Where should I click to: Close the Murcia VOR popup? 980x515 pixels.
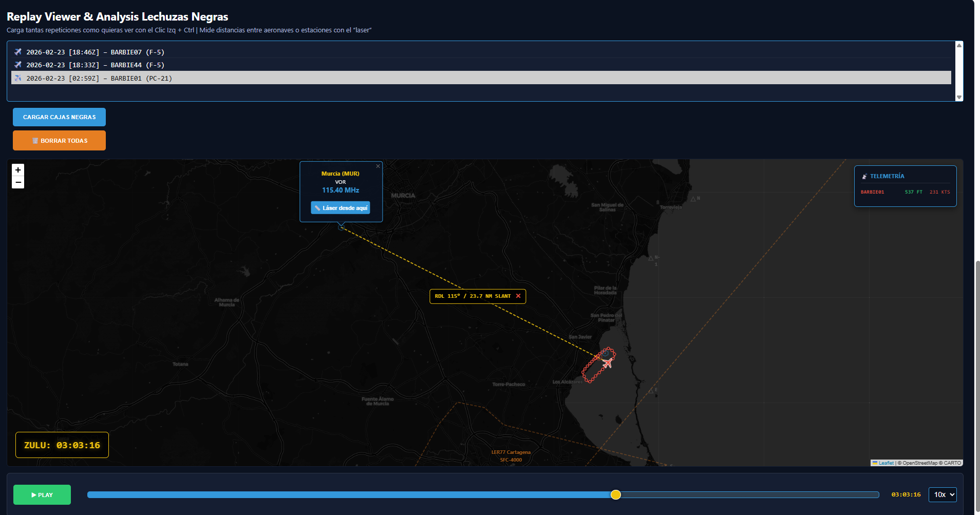[x=378, y=166]
